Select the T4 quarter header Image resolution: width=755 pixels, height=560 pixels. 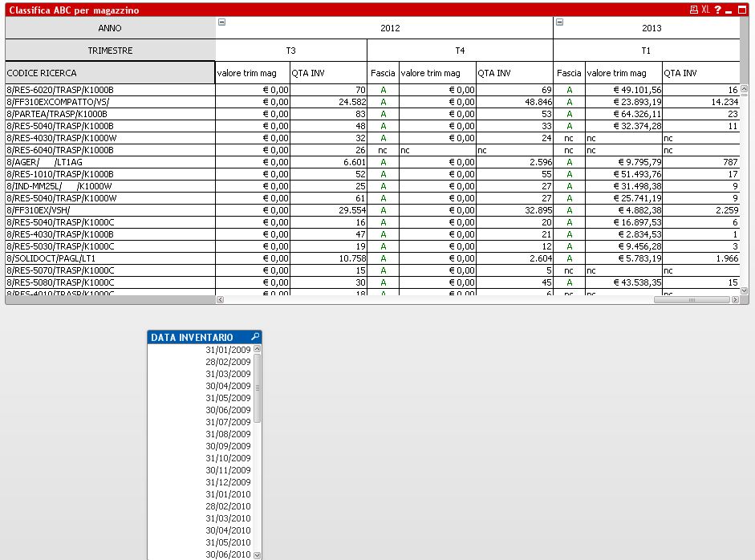pos(460,51)
